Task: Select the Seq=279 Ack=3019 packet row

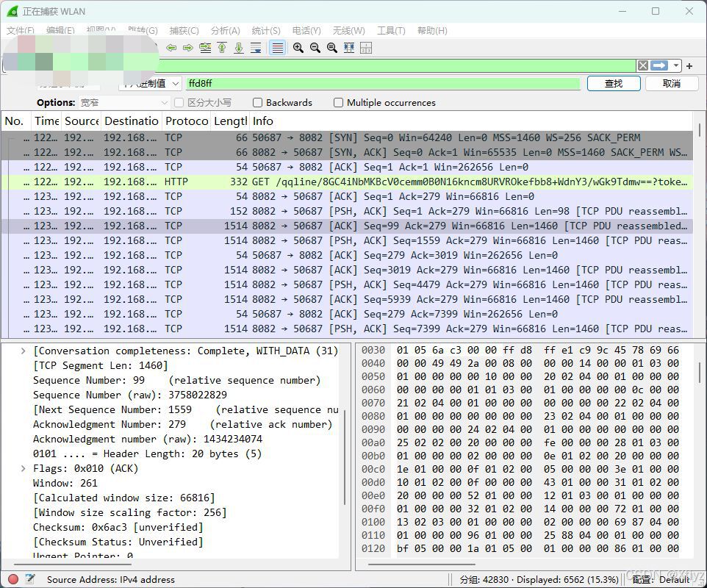Action: pos(347,255)
